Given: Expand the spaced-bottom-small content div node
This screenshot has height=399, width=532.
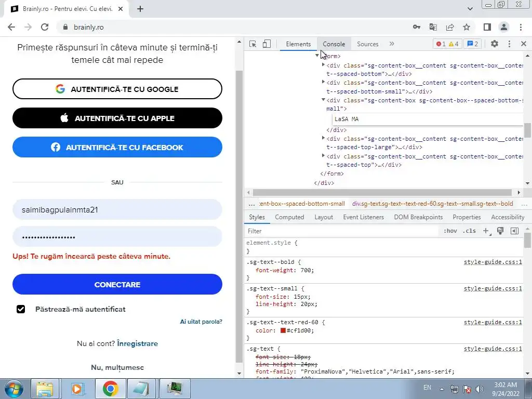Looking at the screenshot, I should pos(323,82).
